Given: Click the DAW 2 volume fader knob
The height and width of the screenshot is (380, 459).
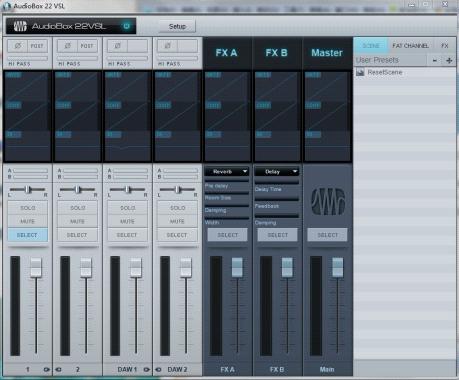Looking at the screenshot, I should [x=186, y=267].
